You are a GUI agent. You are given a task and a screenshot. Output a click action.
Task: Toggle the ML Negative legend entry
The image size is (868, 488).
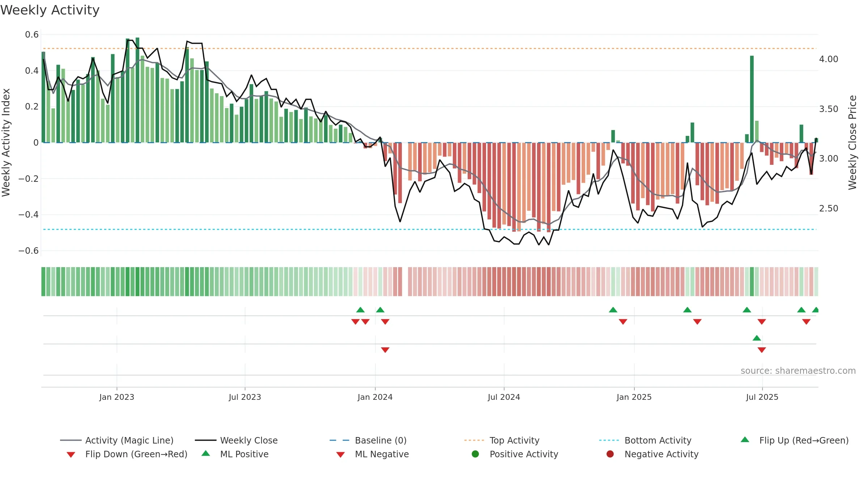[x=373, y=454]
